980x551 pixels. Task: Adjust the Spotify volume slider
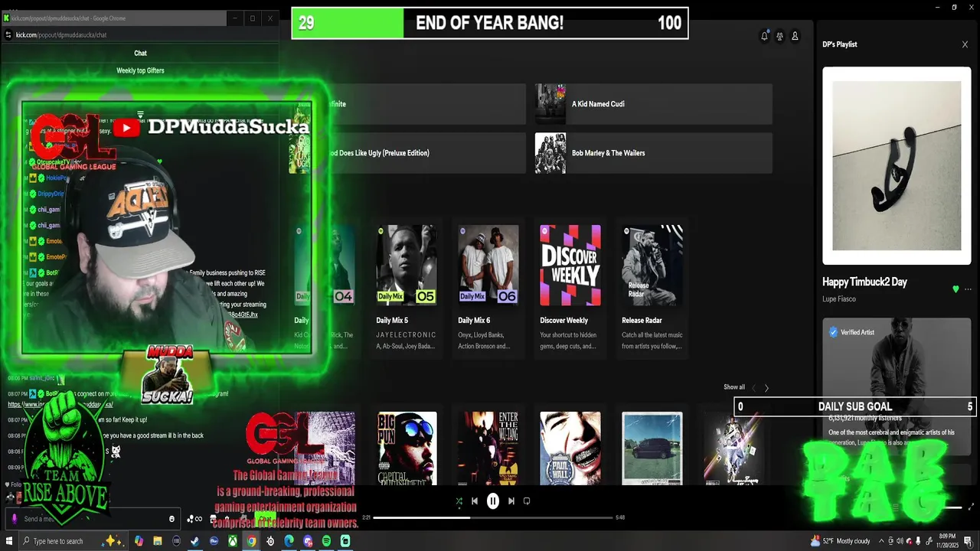click(952, 507)
